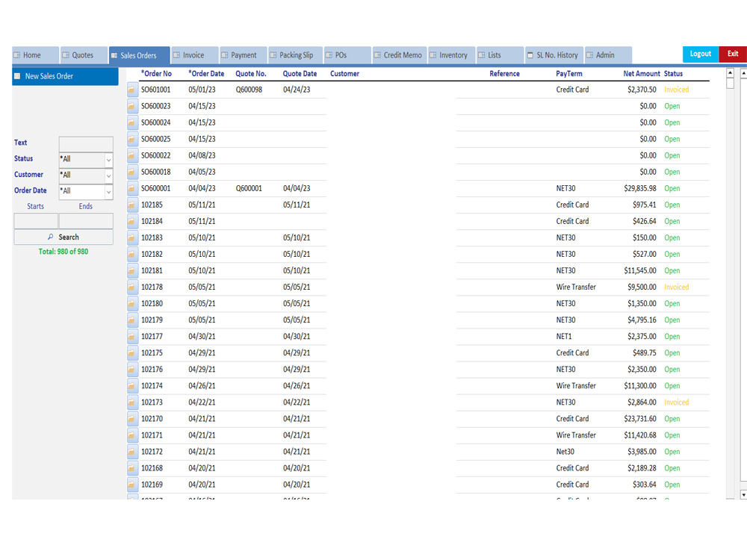Click Invoiced status for order 102173
The image size is (747, 560).
pyautogui.click(x=677, y=402)
